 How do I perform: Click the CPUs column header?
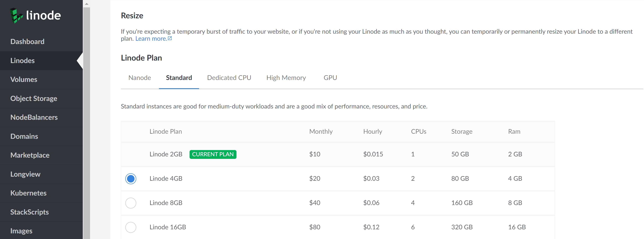(x=419, y=131)
